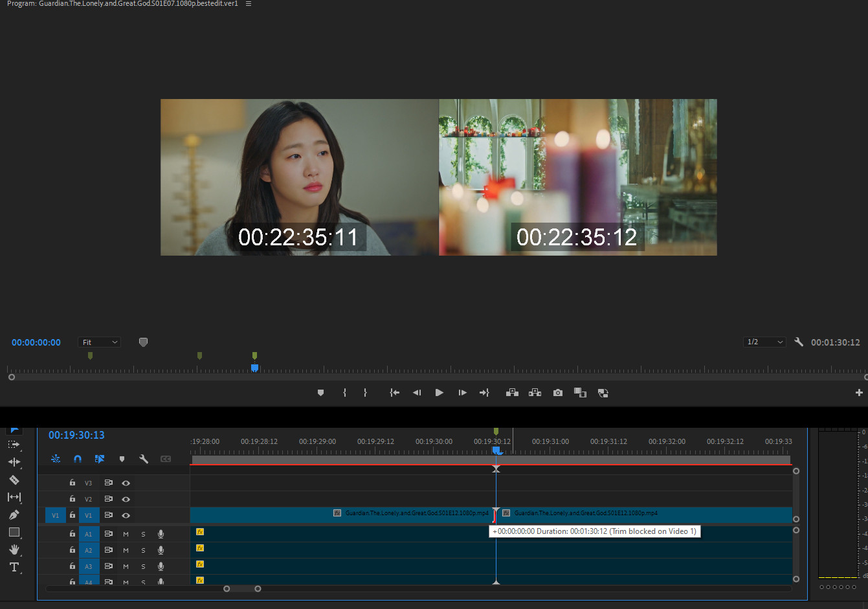Click the Step Forward 1 Frame button

tap(462, 393)
